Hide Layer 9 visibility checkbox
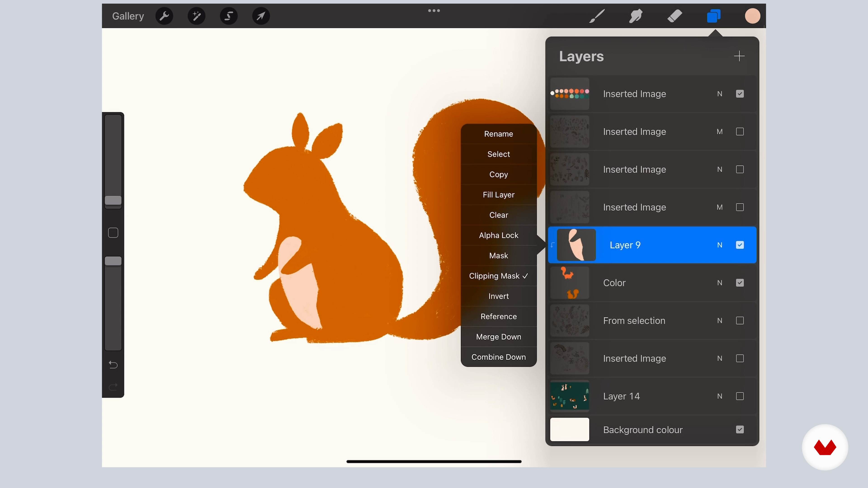Image resolution: width=868 pixels, height=488 pixels. tap(740, 245)
